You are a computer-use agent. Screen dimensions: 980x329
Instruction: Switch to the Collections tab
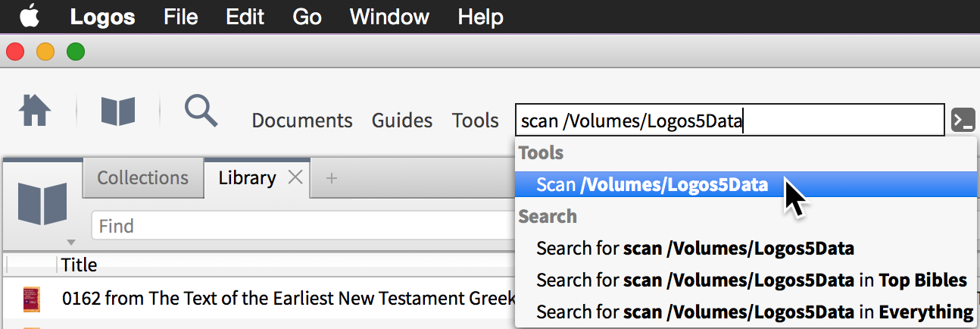(142, 178)
